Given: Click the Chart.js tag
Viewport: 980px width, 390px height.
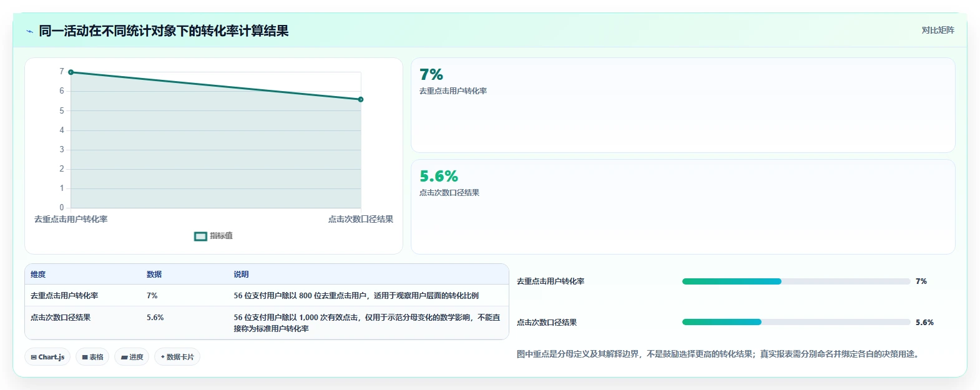Looking at the screenshot, I should point(47,357).
